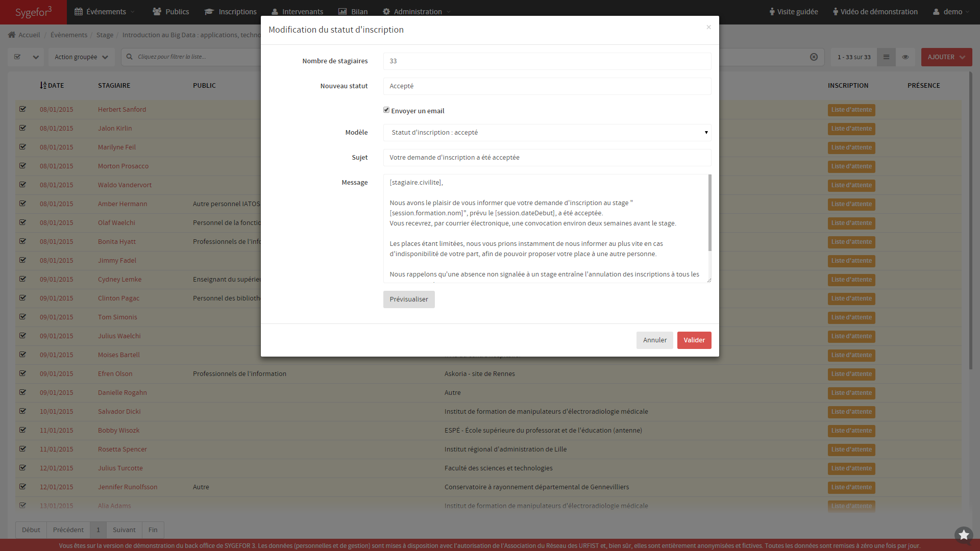This screenshot has height=551, width=980.
Task: Click the star icon at bottom right
Action: [963, 535]
